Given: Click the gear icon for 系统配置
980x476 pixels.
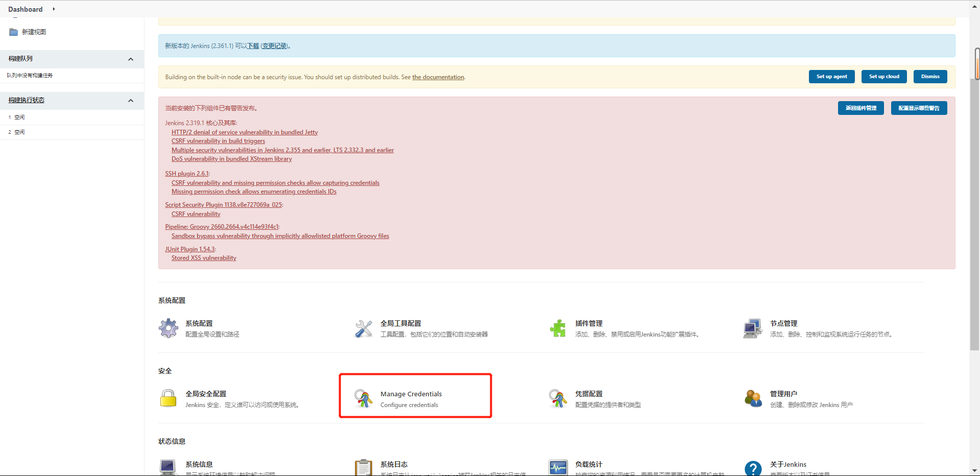Looking at the screenshot, I should (x=169, y=328).
